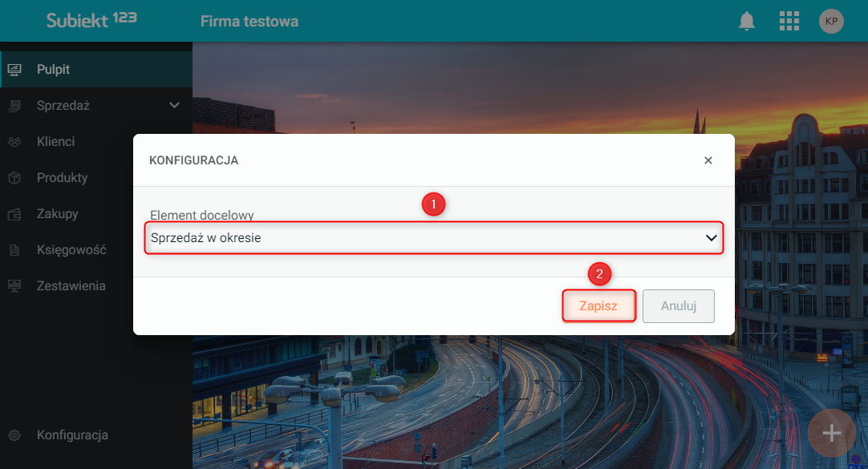Click the Pulpit monitor icon
Screen dimensions: 868x469
tap(14, 70)
